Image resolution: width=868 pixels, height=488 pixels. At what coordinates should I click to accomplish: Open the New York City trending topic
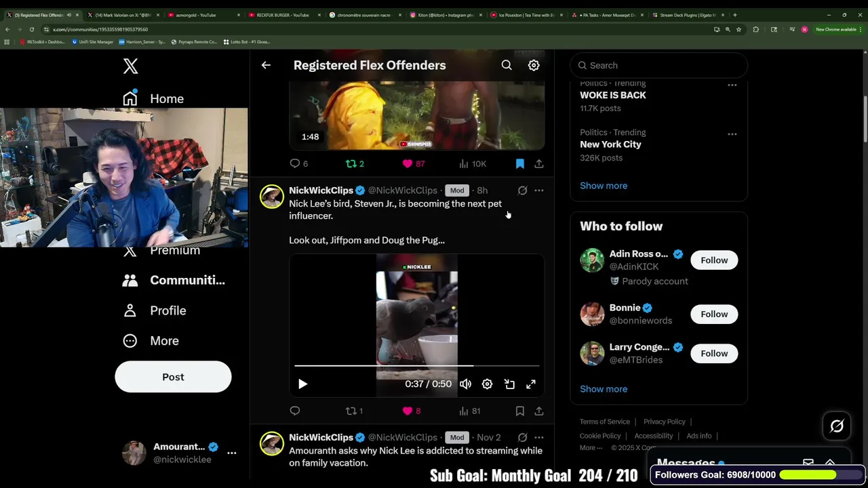pos(610,144)
